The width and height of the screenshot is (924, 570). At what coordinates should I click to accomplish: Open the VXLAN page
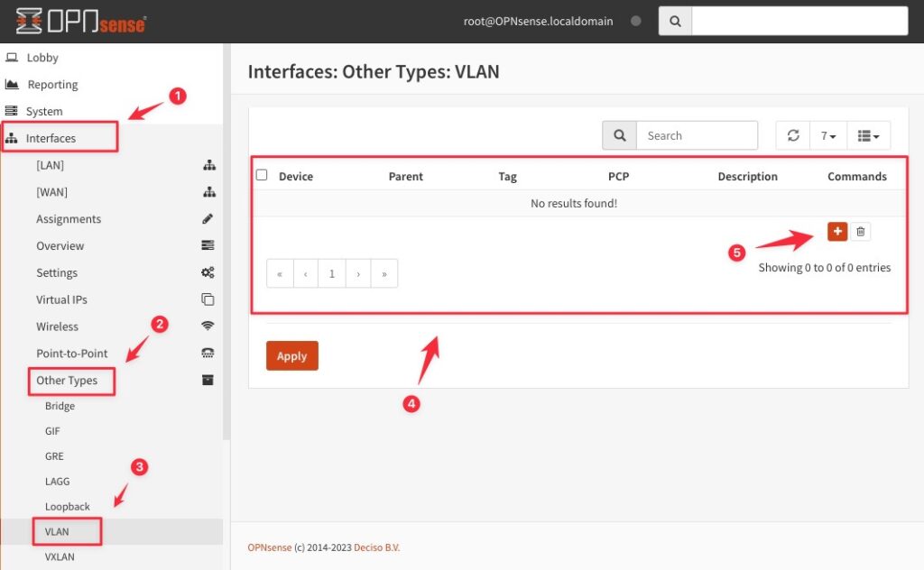point(60,557)
